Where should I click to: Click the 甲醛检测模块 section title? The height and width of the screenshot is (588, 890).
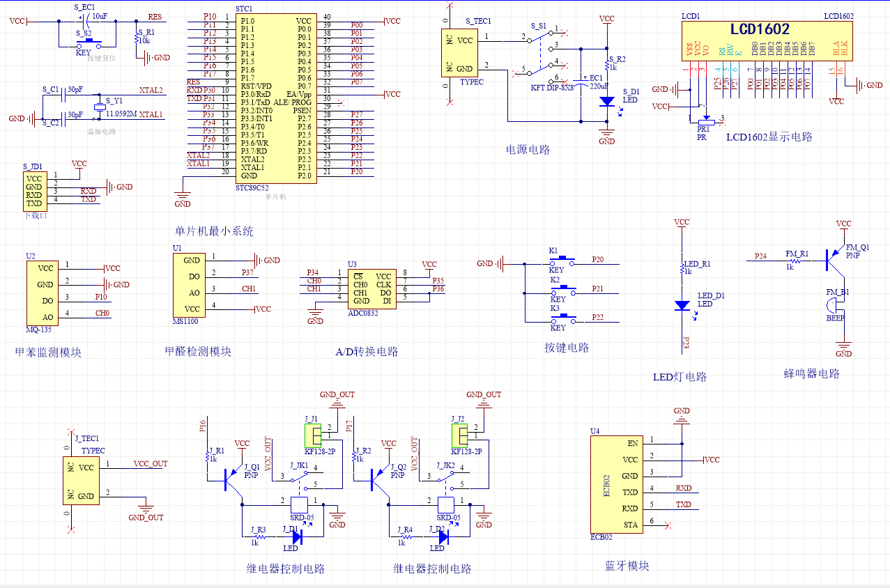tap(198, 352)
